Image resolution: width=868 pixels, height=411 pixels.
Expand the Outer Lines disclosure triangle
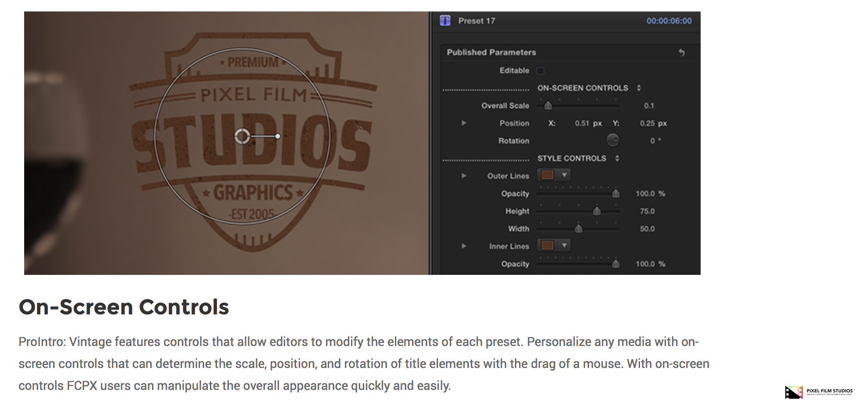[463, 176]
